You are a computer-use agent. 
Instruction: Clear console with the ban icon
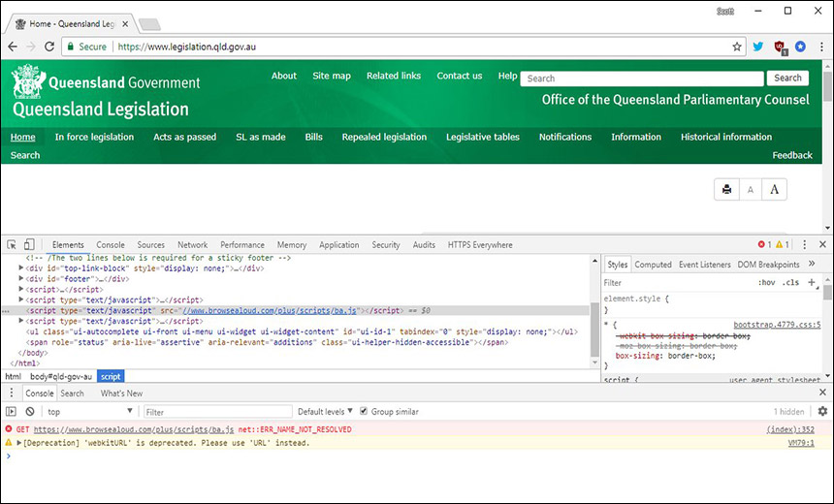point(30,412)
